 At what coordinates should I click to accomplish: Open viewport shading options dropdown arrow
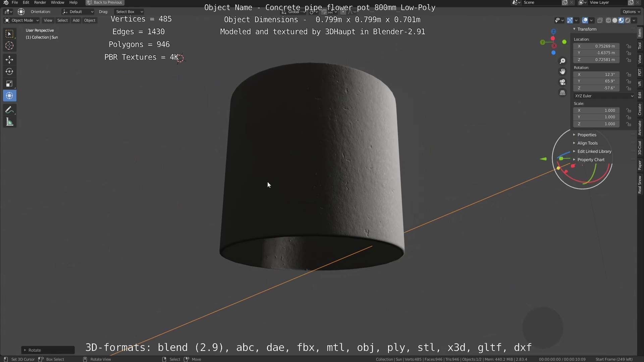634,20
